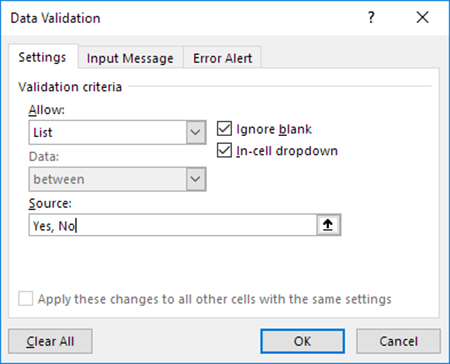Open help with the question mark icon
Image resolution: width=450 pixels, height=364 pixels.
371,17
